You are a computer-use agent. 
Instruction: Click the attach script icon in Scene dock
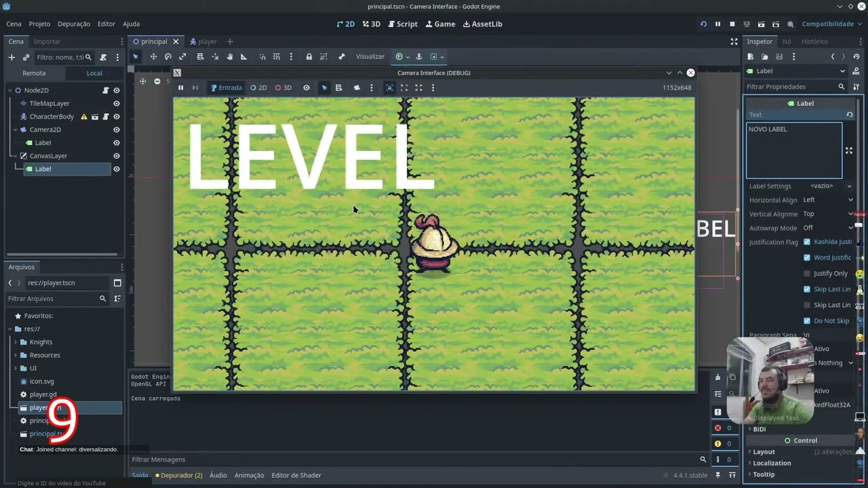pyautogui.click(x=103, y=58)
